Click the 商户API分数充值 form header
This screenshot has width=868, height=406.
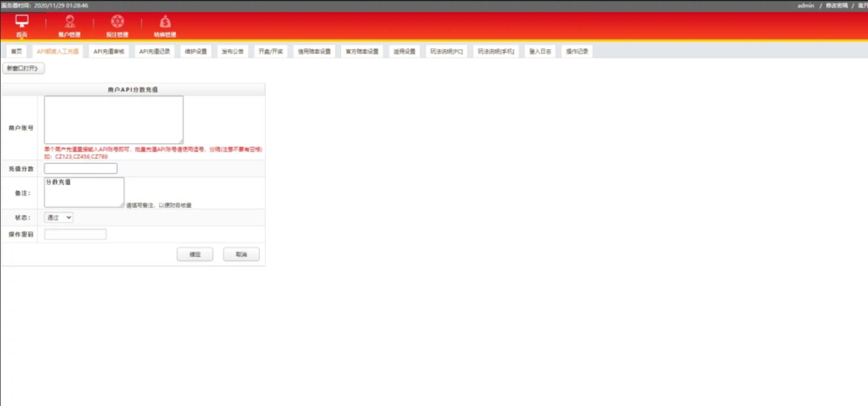pos(133,89)
